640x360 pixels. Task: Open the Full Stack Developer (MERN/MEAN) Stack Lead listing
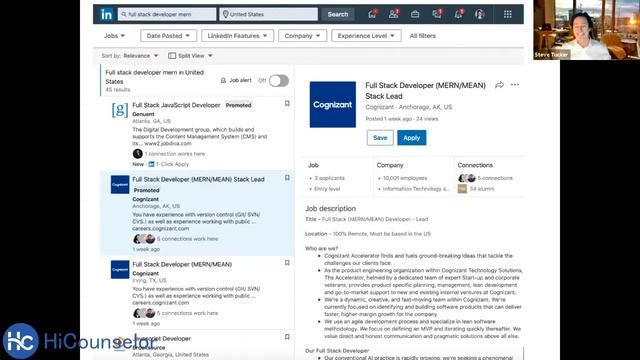pos(198,180)
